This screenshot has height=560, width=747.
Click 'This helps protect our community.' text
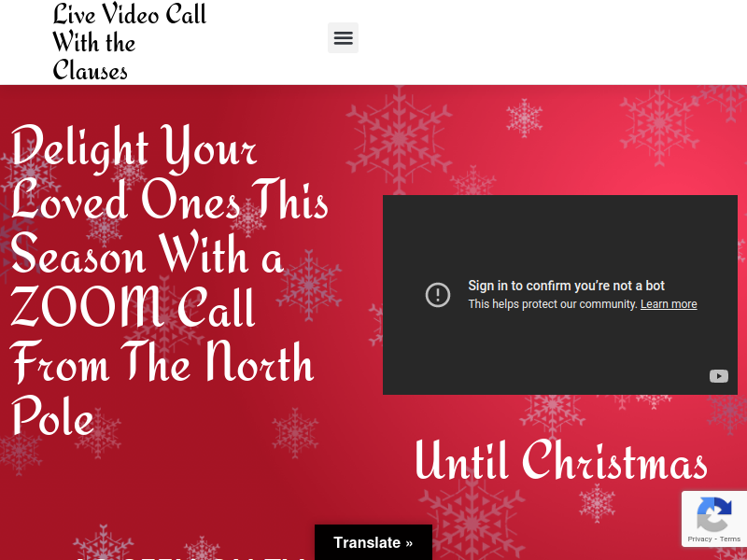pos(553,304)
